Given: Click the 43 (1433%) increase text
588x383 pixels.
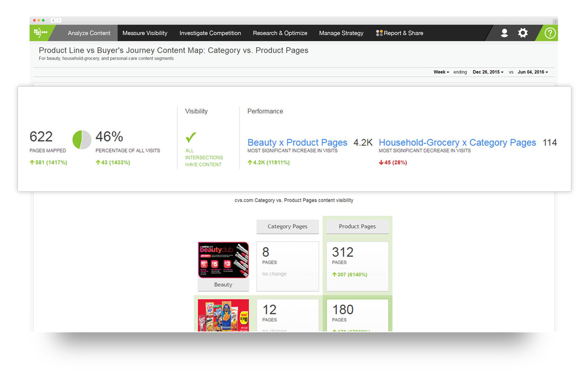Looking at the screenshot, I should tap(113, 162).
